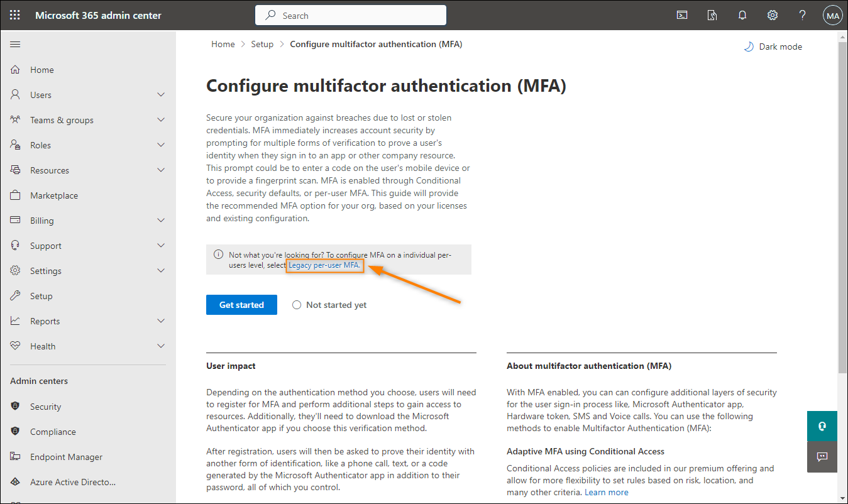Open the MA account avatar
This screenshot has height=504, width=848.
tap(833, 16)
